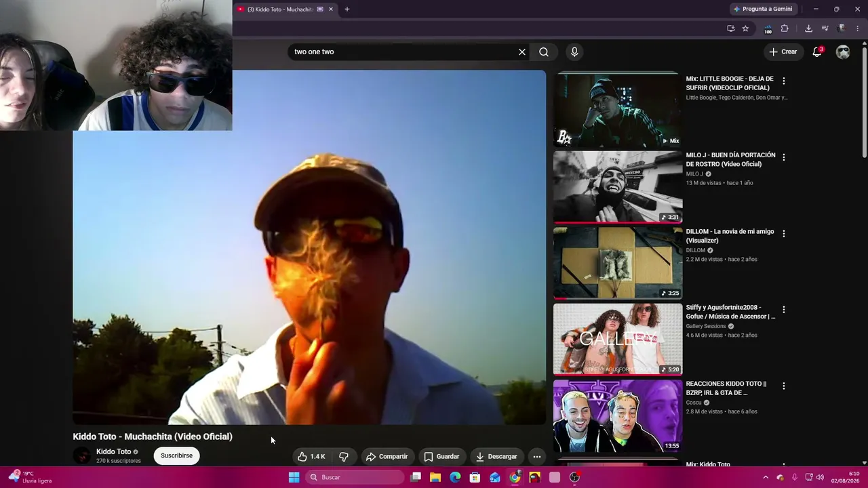Like the Kiddo Toto video
Image resolution: width=868 pixels, height=488 pixels.
pyautogui.click(x=311, y=456)
